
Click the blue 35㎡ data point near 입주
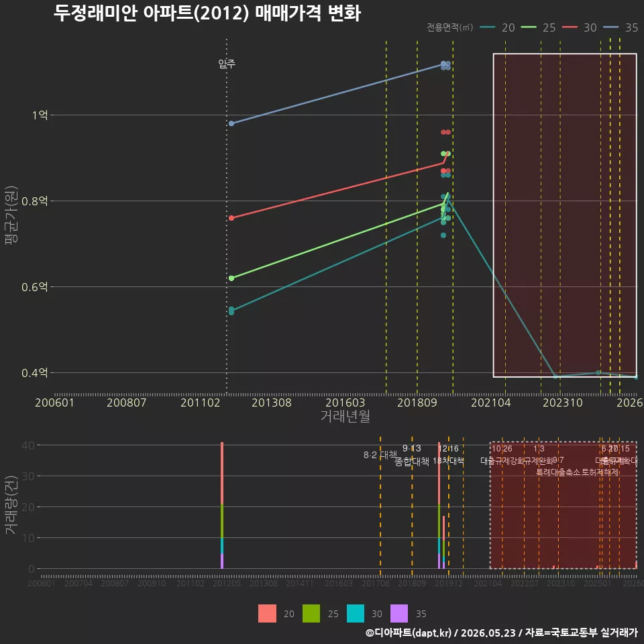click(x=231, y=123)
